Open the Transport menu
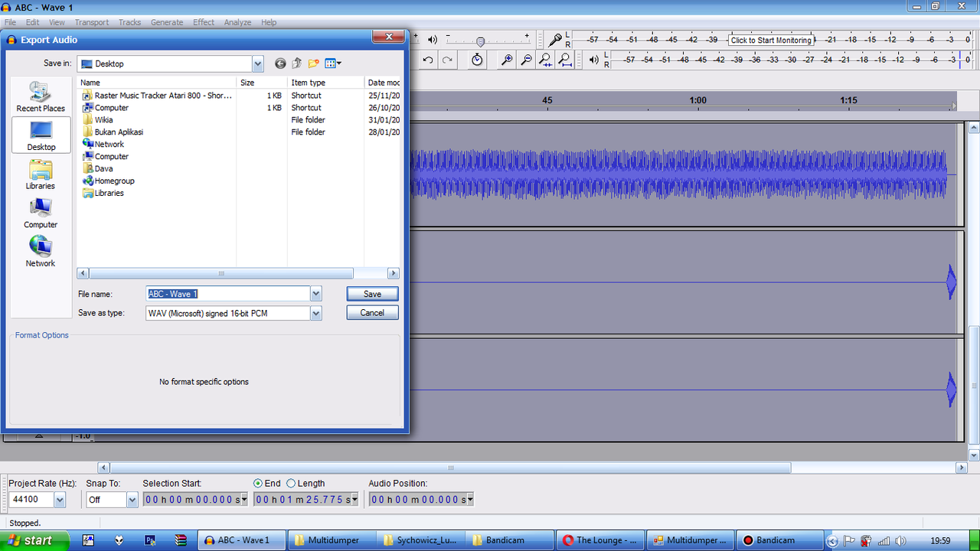980x551 pixels. point(92,22)
